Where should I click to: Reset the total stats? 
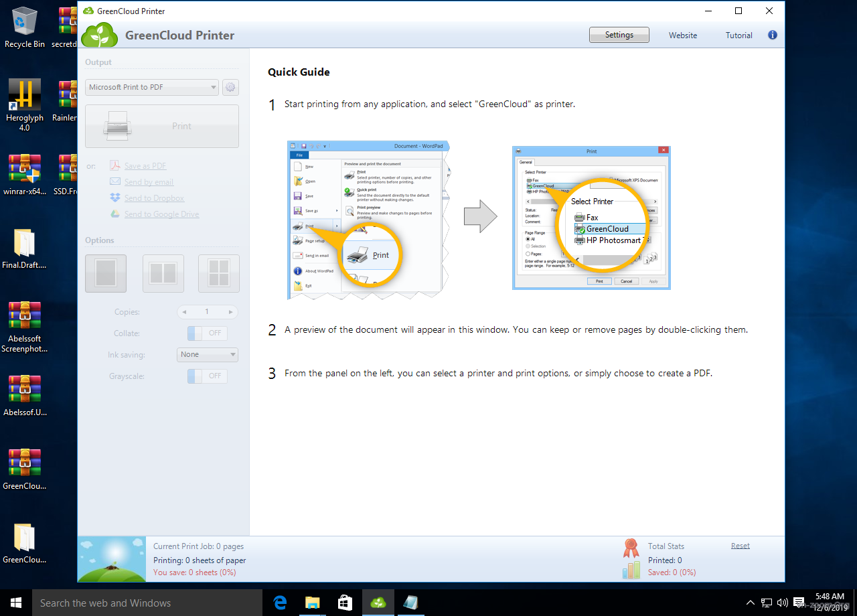741,546
